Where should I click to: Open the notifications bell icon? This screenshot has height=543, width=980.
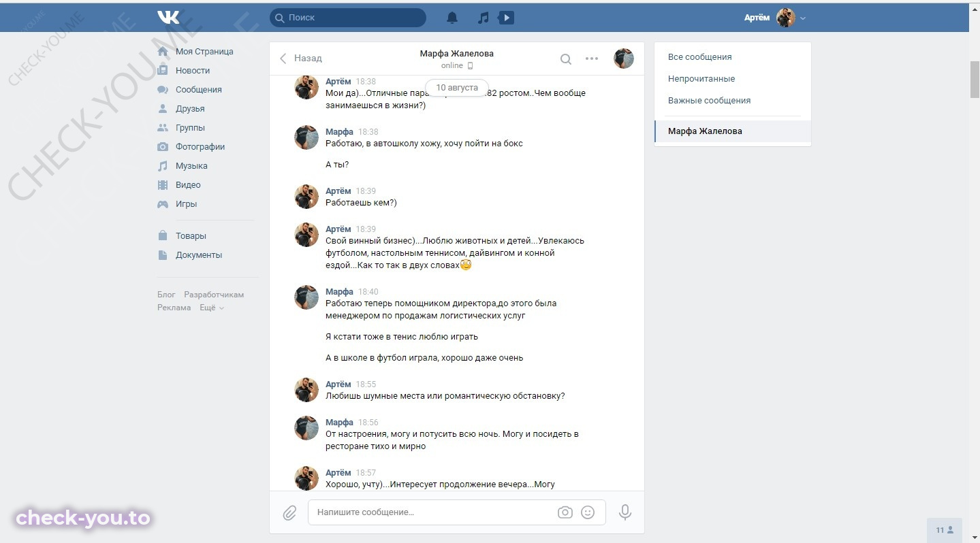[x=452, y=18]
